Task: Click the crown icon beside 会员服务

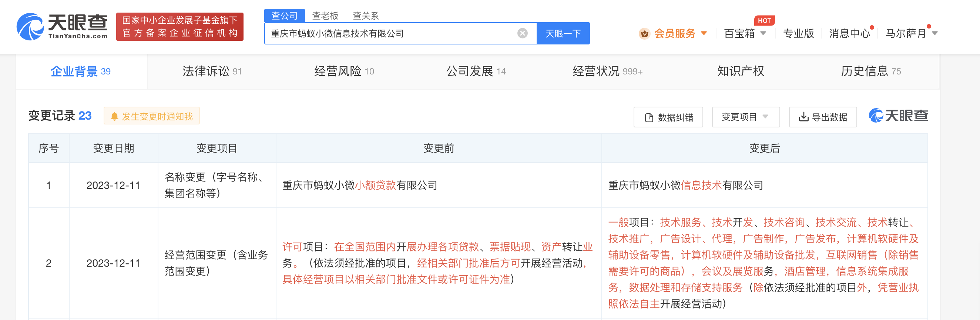Action: point(644,33)
